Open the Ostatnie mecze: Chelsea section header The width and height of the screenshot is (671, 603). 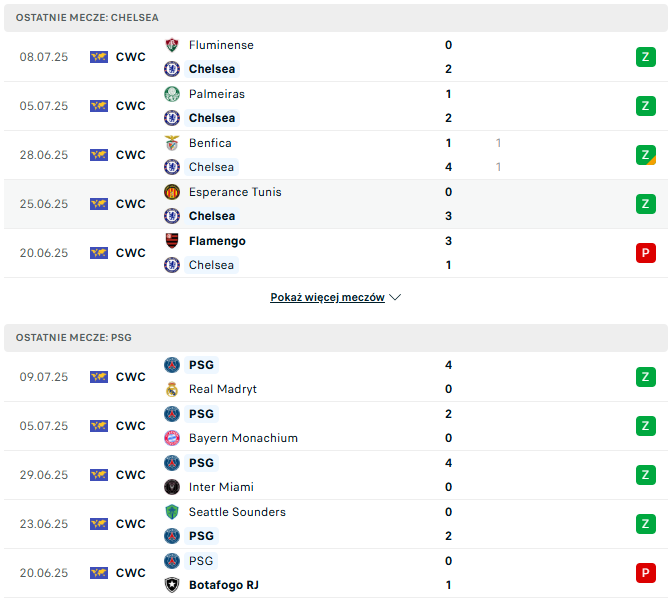point(336,18)
